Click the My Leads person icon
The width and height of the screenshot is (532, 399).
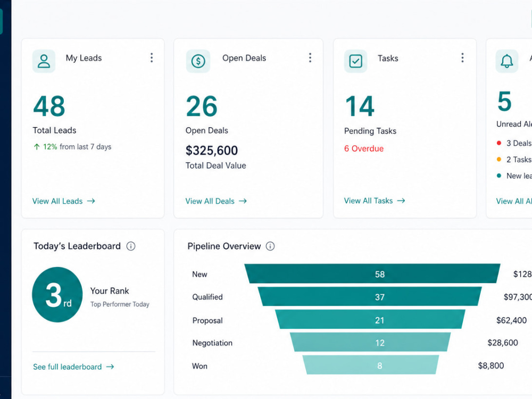44,61
